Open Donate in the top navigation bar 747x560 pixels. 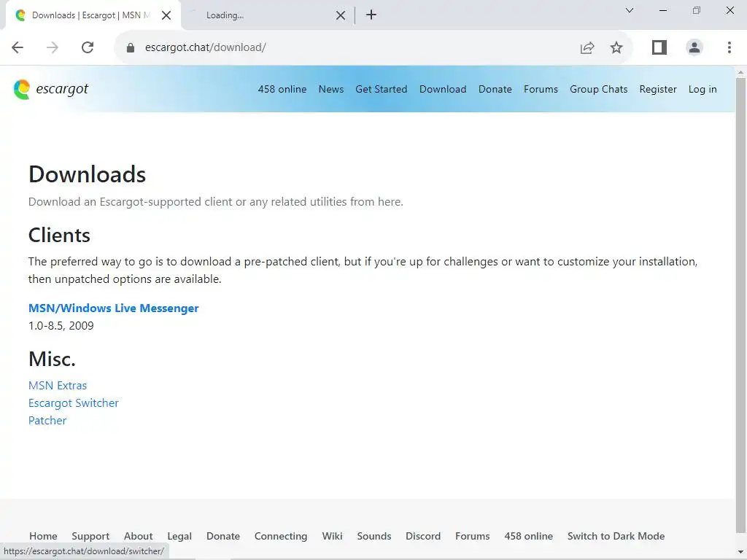[x=495, y=89]
